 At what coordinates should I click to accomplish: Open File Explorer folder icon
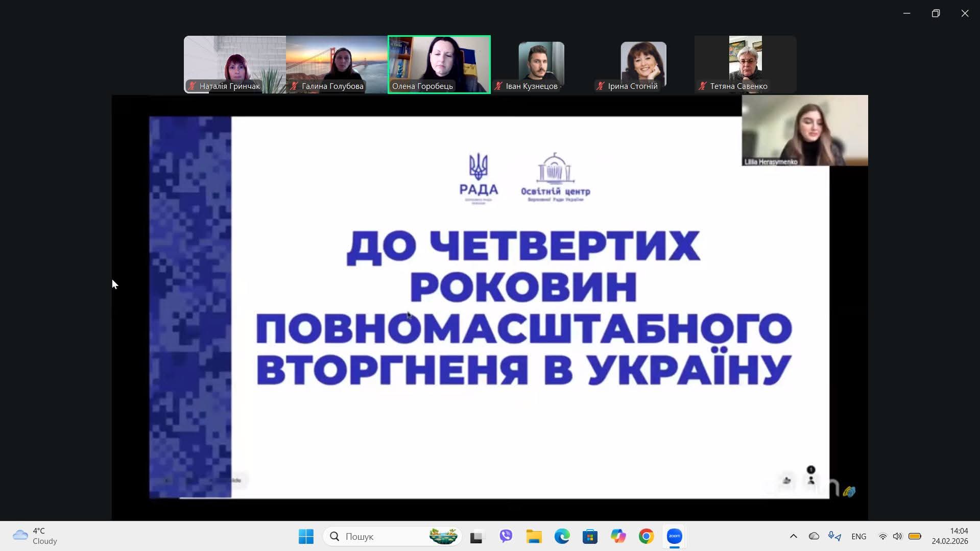(534, 536)
